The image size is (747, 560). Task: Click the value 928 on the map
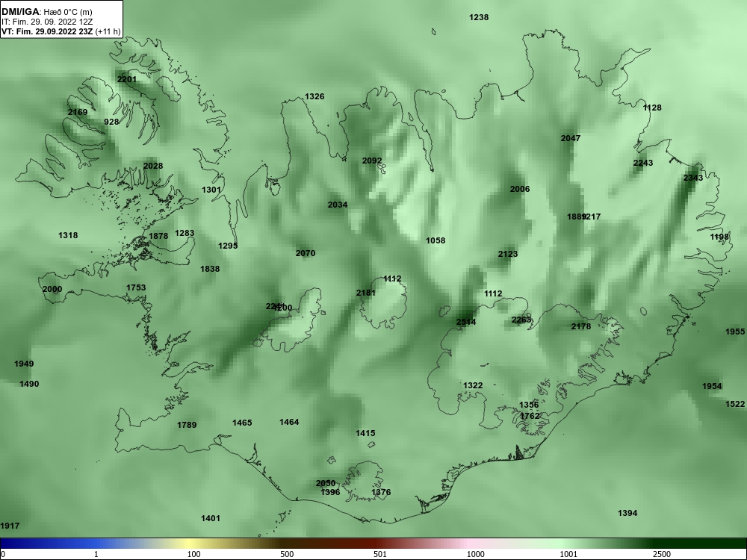coord(111,122)
